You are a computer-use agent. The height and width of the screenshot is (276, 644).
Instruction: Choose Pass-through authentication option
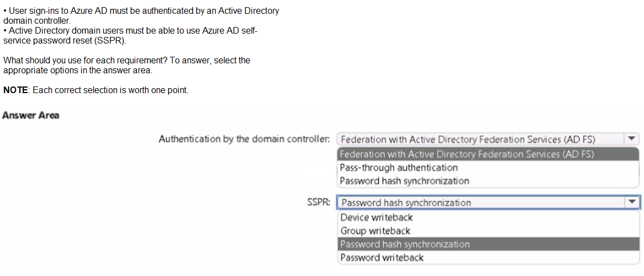[x=488, y=167]
